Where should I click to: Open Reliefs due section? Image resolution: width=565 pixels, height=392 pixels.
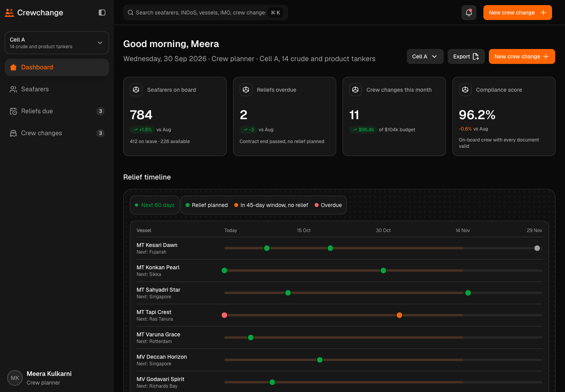coord(57,111)
